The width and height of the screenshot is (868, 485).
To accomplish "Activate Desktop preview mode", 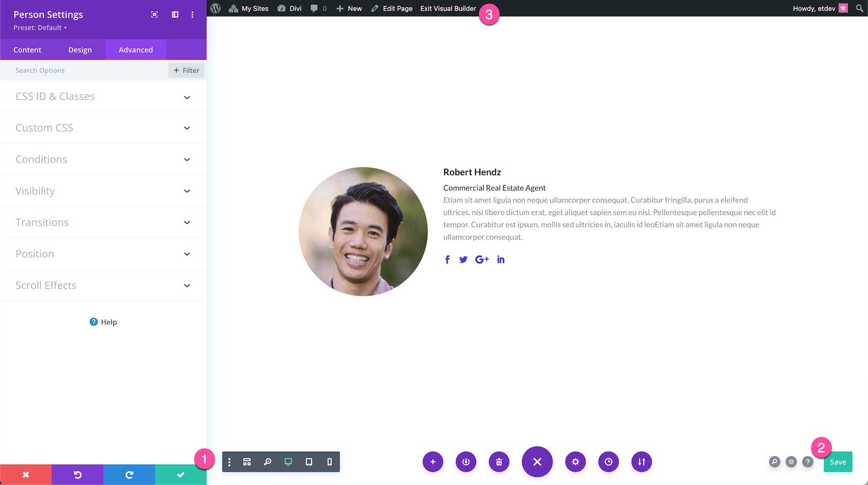I will [x=288, y=461].
